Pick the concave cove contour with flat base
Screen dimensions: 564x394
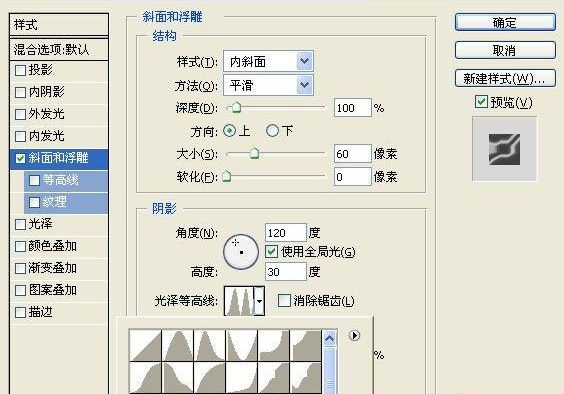tap(274, 346)
